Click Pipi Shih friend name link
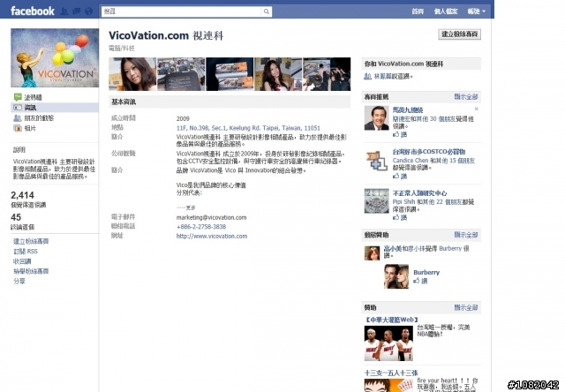 pyautogui.click(x=404, y=202)
